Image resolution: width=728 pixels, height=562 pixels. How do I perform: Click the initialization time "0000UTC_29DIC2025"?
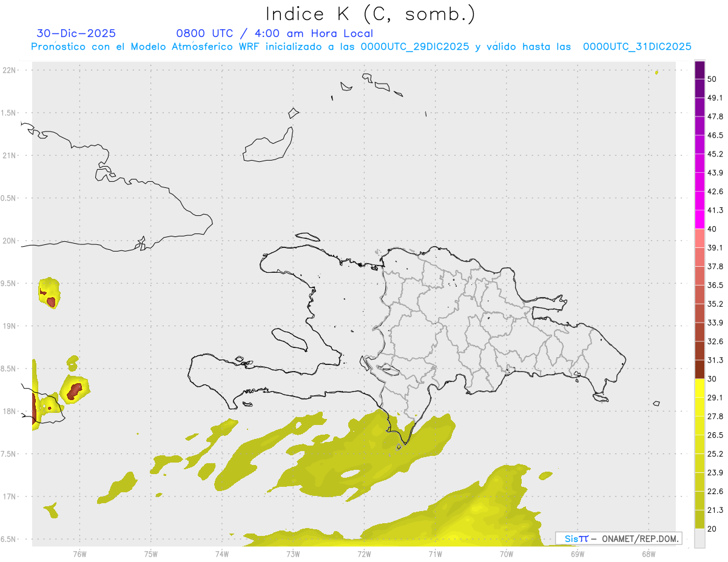[x=415, y=47]
